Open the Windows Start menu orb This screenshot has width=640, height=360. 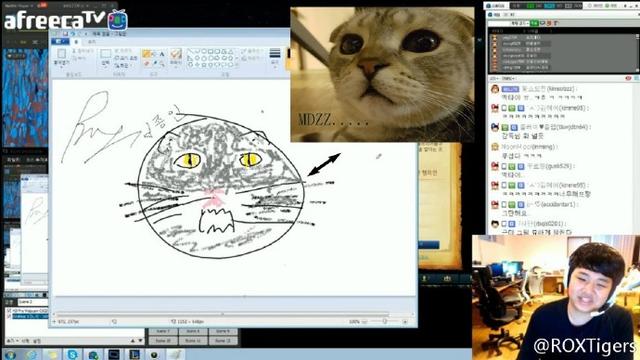pos(10,355)
